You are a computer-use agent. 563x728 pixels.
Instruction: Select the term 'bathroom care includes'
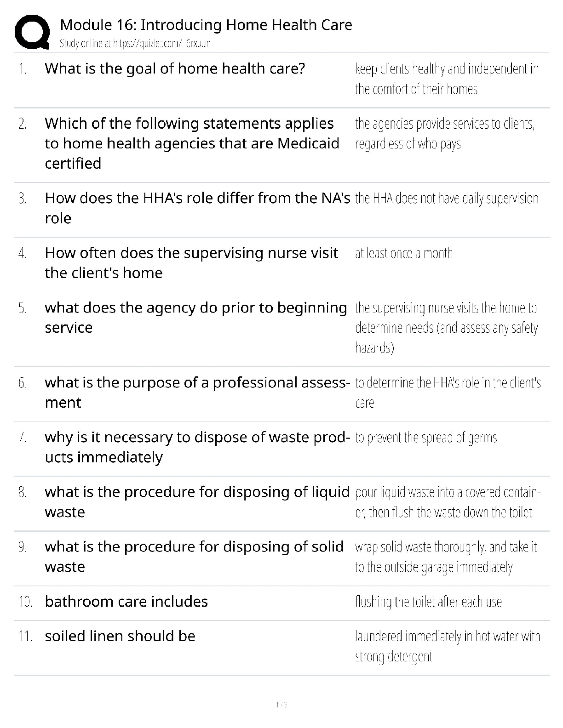pos(126,602)
